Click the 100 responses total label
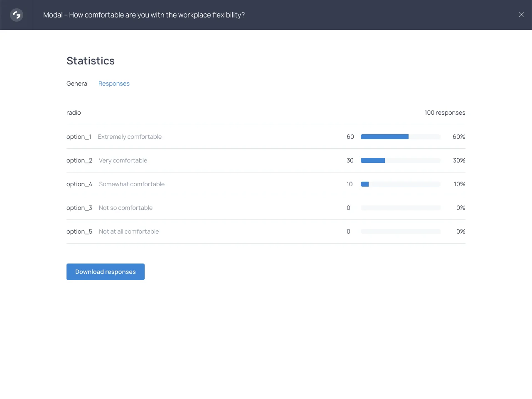The width and height of the screenshot is (532, 399). tap(445, 113)
